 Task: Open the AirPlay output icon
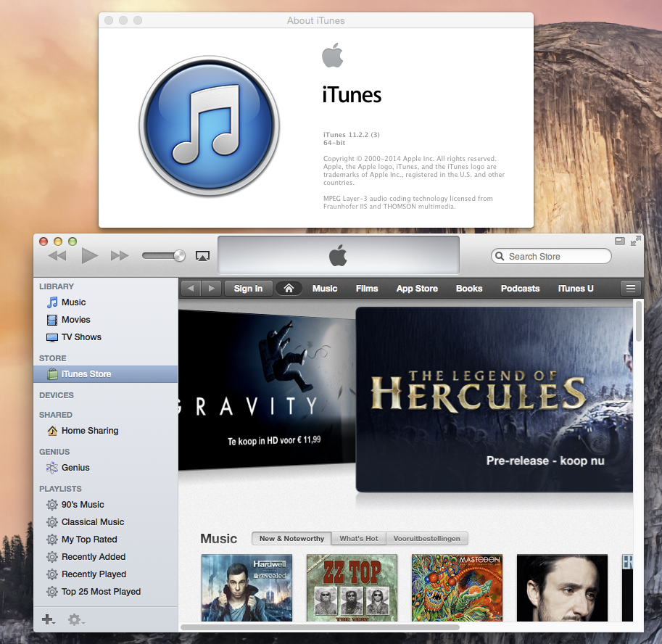tap(202, 256)
